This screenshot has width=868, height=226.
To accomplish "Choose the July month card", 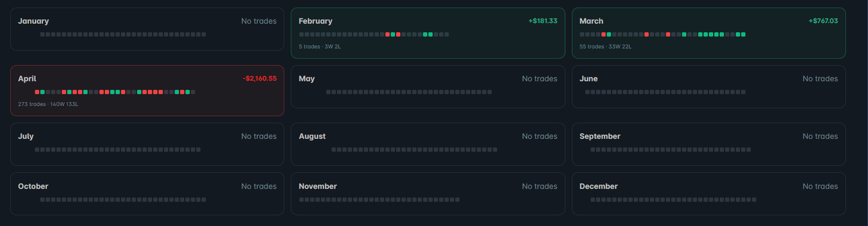I will pyautogui.click(x=147, y=144).
